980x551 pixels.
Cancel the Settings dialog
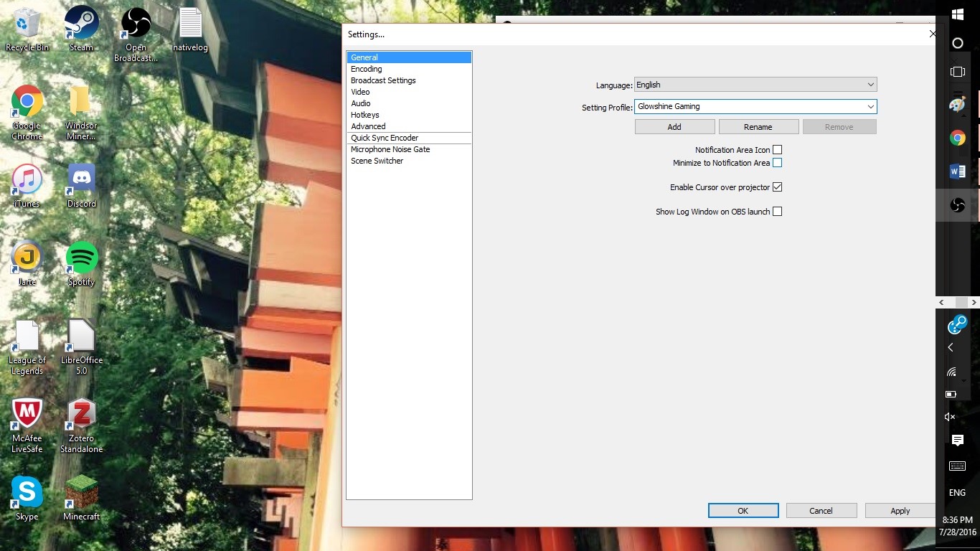pyautogui.click(x=821, y=511)
